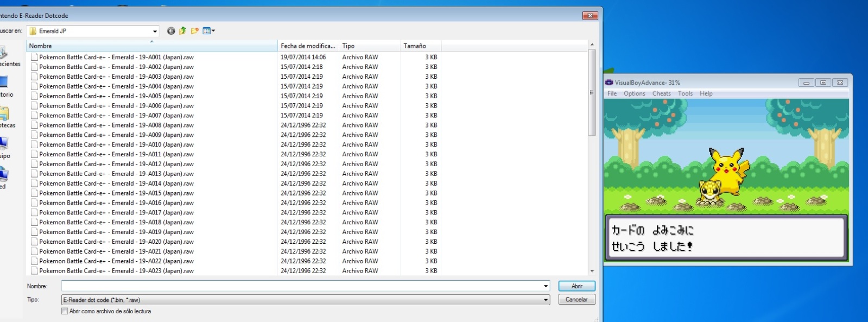Select file icon for 19-A015 (Japan).raw
Viewport: 868px width, 322px height.
(34, 193)
